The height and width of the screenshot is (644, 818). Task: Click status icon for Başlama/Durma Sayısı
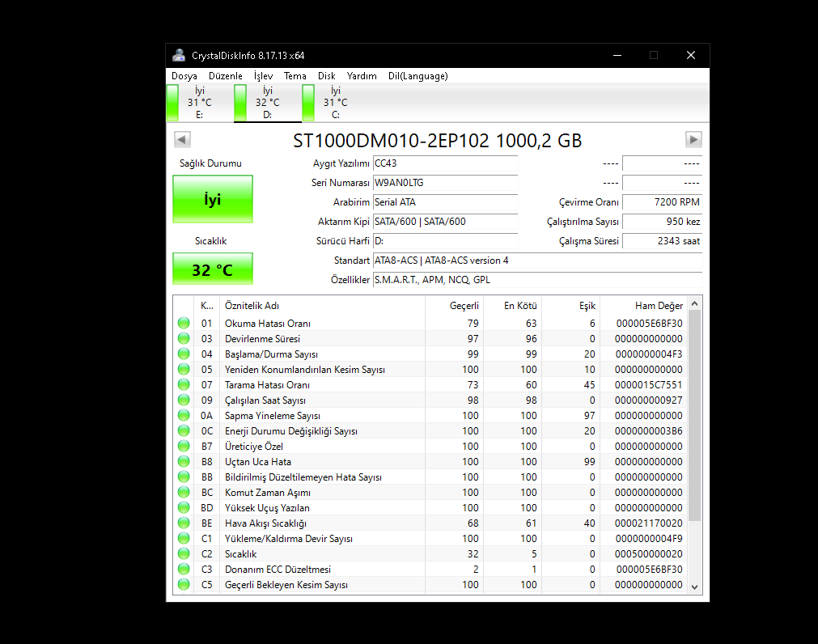click(x=184, y=354)
